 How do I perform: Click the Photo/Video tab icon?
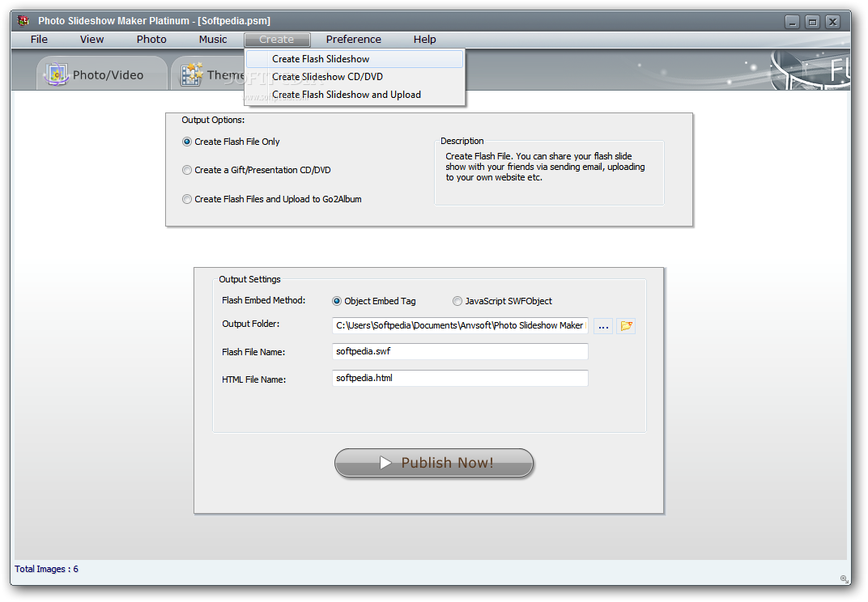[x=57, y=74]
